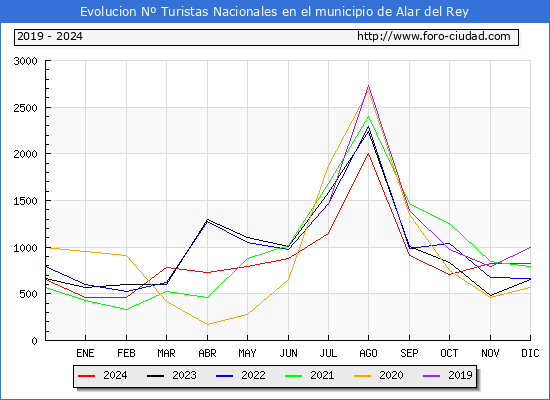Click the 2019 - 2024 date range label
Image resolution: width=550 pixels, height=400 pixels.
tap(50, 36)
